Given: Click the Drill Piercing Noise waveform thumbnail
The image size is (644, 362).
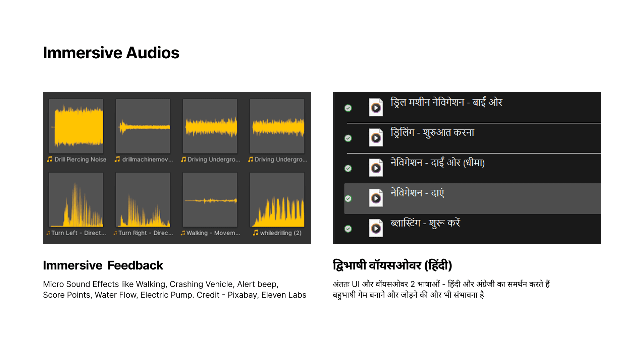Looking at the screenshot, I should click(76, 126).
